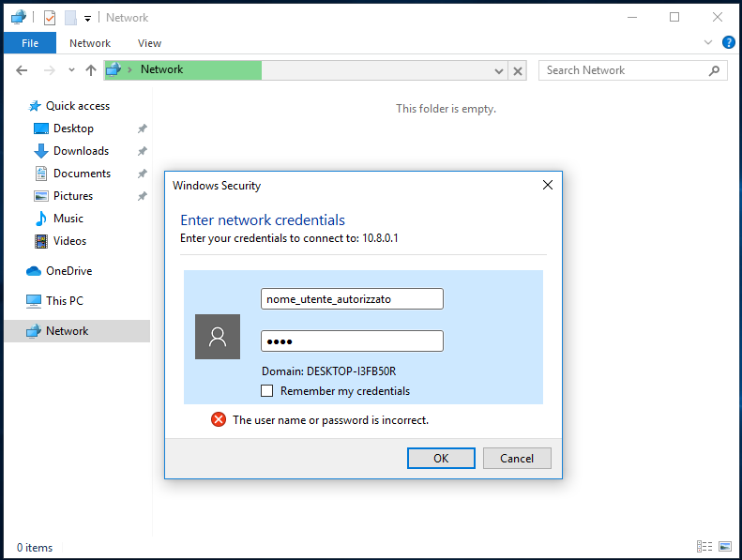Viewport: 742px width, 560px height.
Task: Expand the address bar breadcrumb chevron
Action: click(129, 70)
